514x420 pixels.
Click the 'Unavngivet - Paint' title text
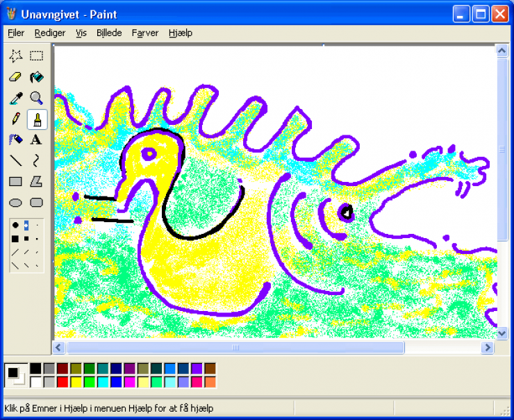coord(69,15)
